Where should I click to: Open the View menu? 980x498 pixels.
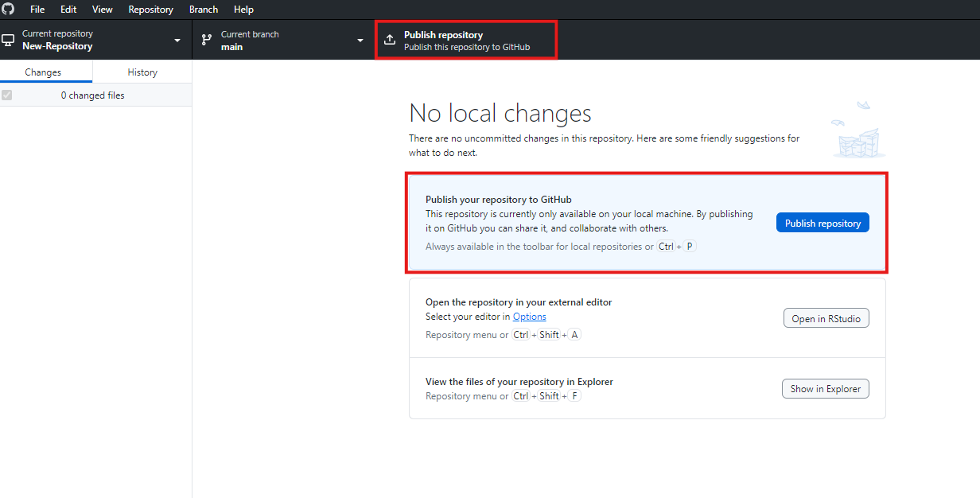(103, 10)
